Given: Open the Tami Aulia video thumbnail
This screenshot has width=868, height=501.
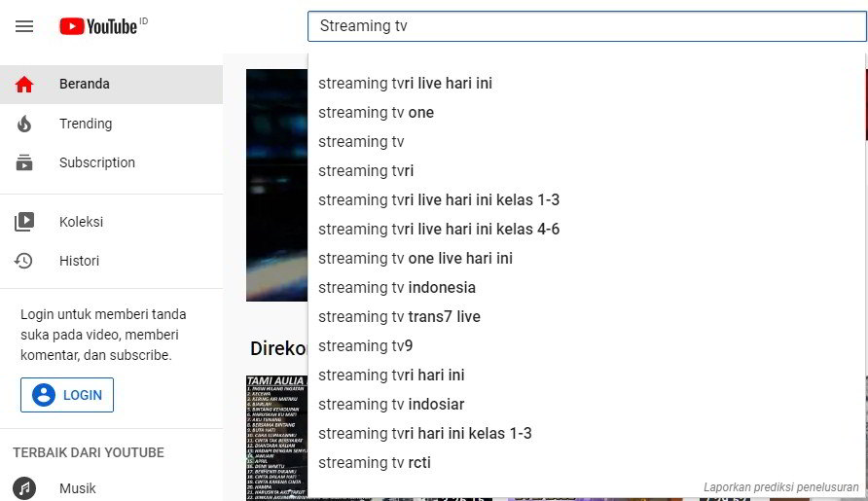Looking at the screenshot, I should (276, 438).
